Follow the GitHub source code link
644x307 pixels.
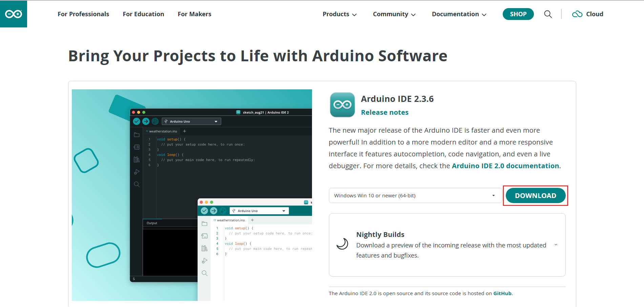point(502,293)
